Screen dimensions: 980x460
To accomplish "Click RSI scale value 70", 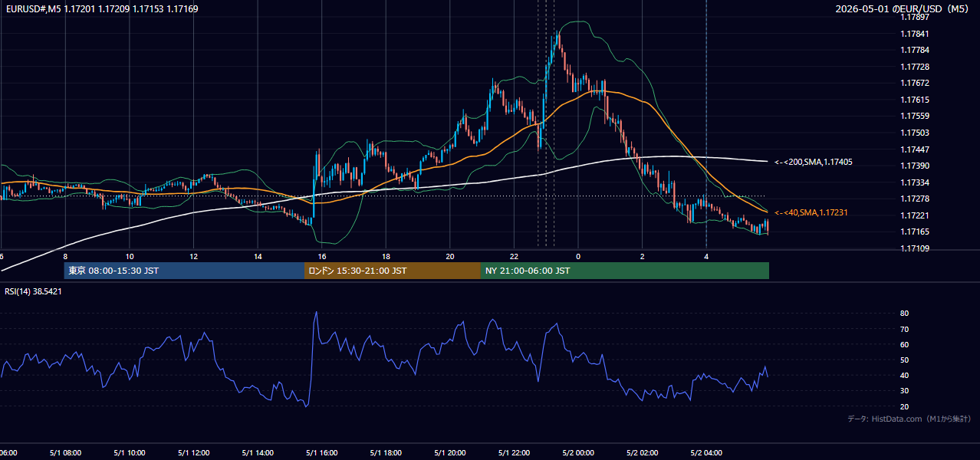I will click(x=905, y=329).
